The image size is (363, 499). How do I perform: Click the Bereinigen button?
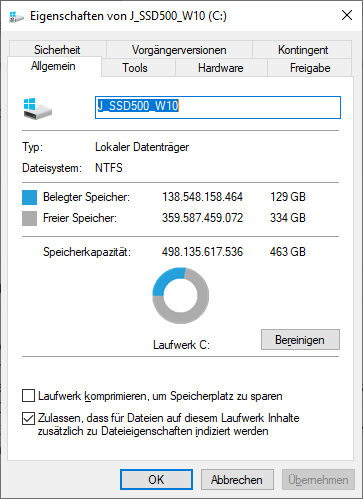point(300,340)
